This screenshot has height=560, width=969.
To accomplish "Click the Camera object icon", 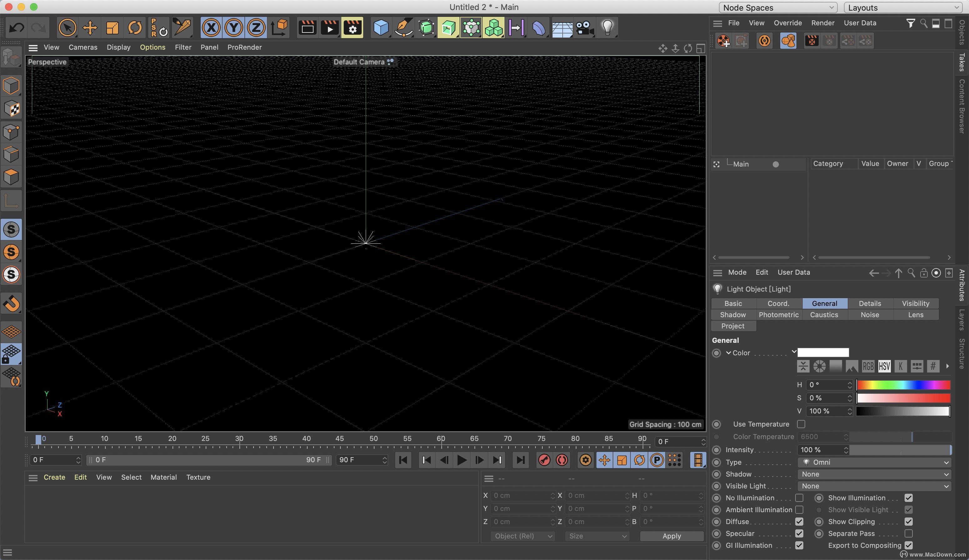I will [584, 27].
